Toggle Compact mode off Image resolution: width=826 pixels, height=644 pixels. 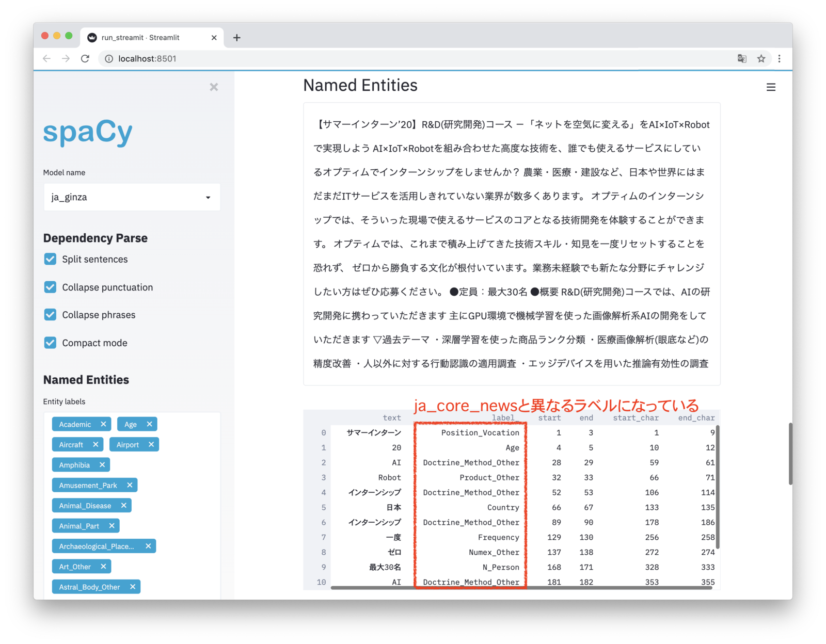[50, 342]
